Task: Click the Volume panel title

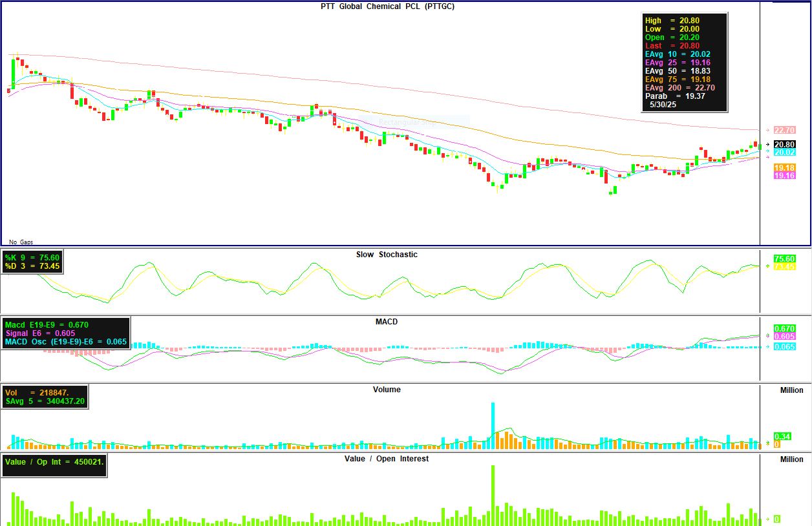Action: (x=387, y=390)
